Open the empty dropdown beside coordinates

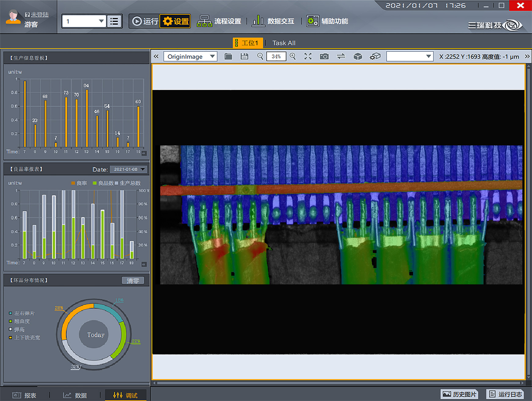pyautogui.click(x=410, y=56)
